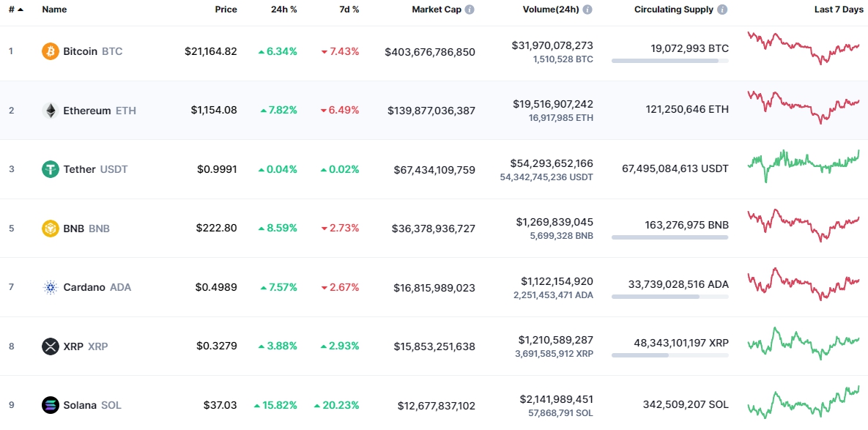This screenshot has height=430, width=868.
Task: Click Cardano's circulating supply progress bar
Action: [669, 297]
